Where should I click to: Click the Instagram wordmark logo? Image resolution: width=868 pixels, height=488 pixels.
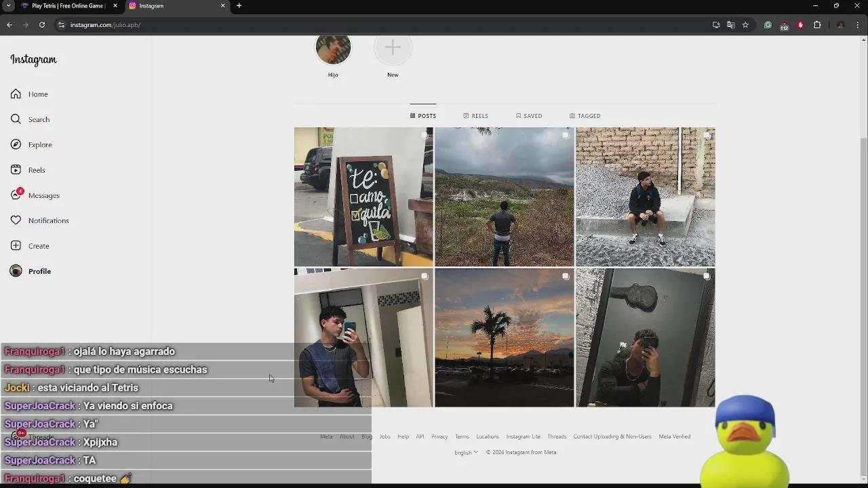[33, 60]
